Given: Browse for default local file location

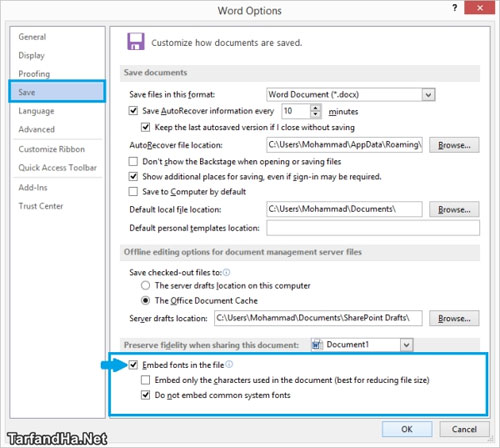Looking at the screenshot, I should click(x=454, y=209).
